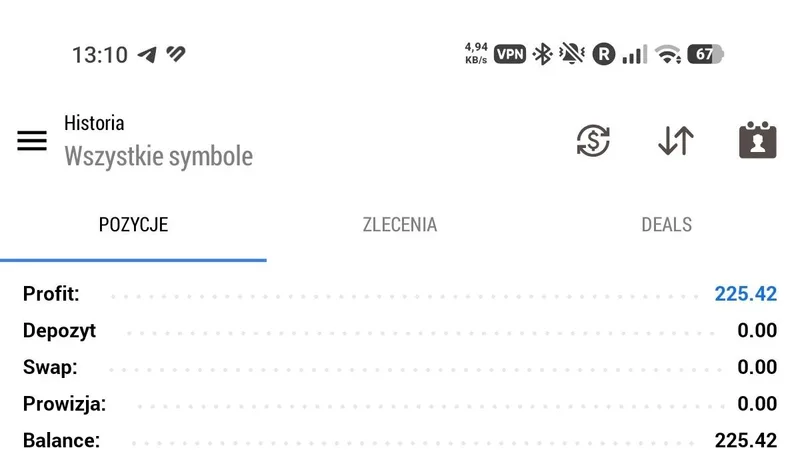The height and width of the screenshot is (462, 800).
Task: Open the calendar date range icon
Action: [x=758, y=140]
